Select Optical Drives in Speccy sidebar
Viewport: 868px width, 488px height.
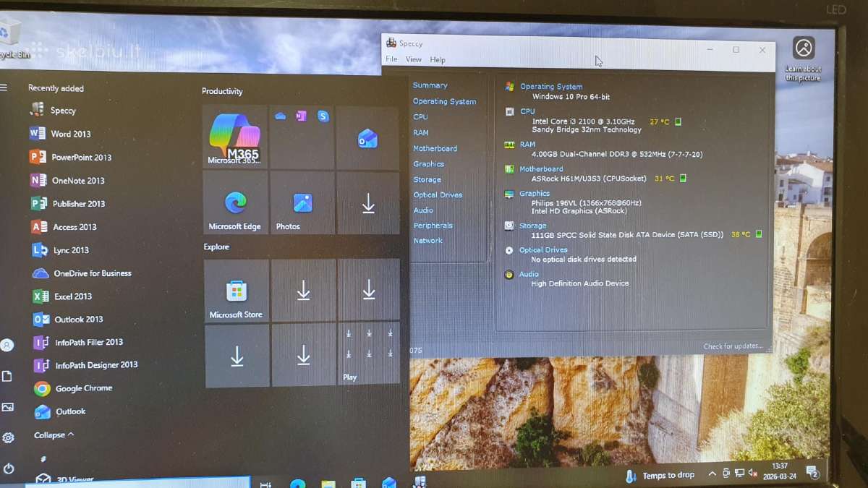click(x=438, y=194)
